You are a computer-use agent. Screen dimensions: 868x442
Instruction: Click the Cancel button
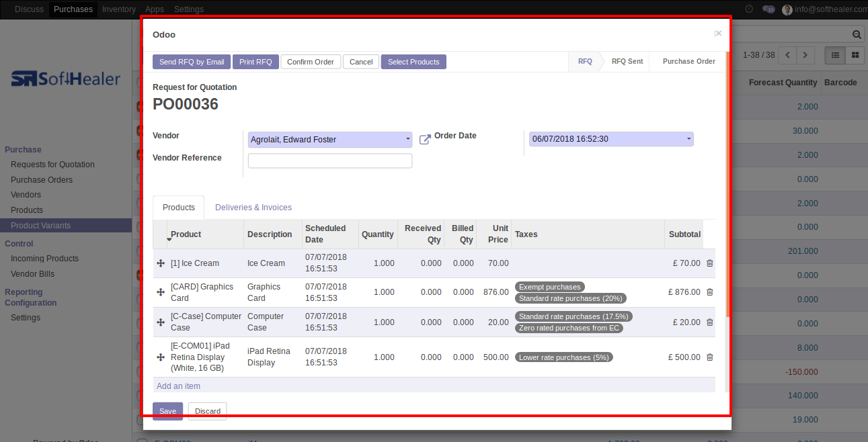tap(361, 62)
